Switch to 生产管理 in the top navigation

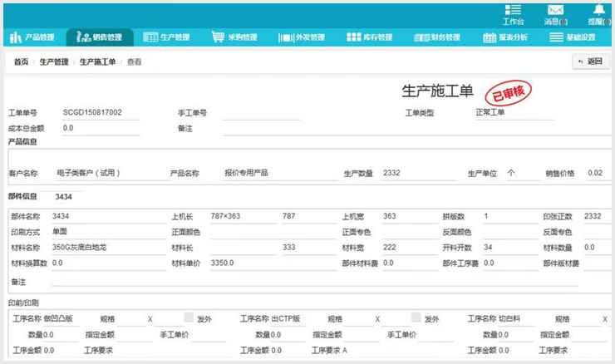pyautogui.click(x=167, y=37)
